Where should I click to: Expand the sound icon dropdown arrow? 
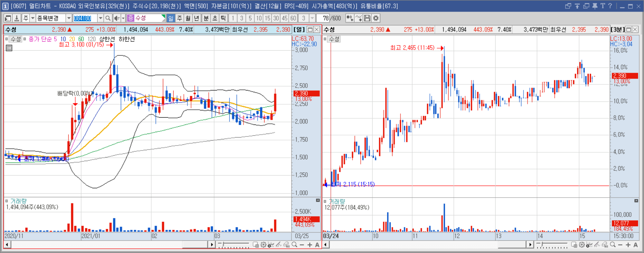click(123, 18)
